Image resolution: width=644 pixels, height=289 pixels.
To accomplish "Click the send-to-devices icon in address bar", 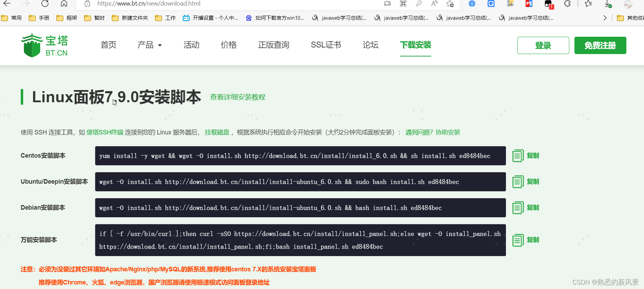I will click(x=388, y=3).
